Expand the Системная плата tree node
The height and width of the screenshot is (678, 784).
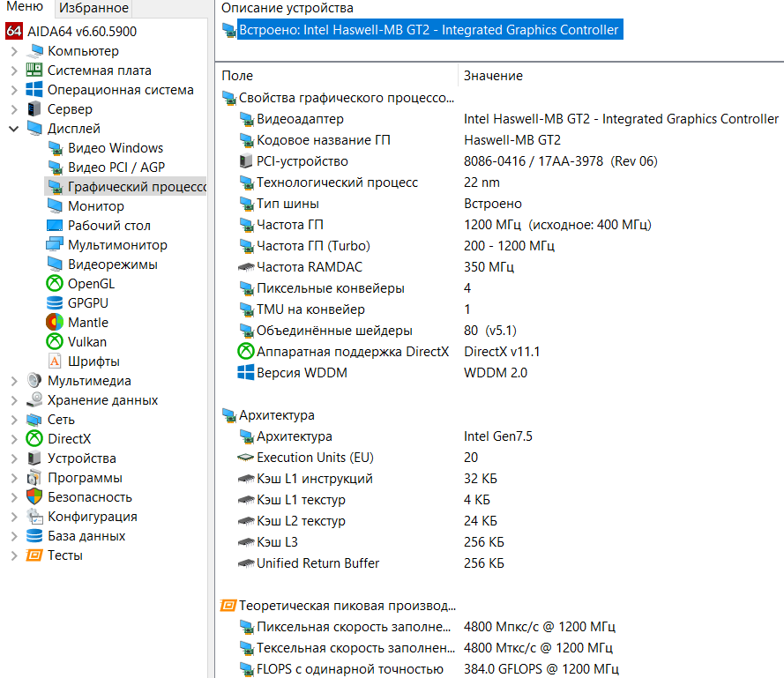pyautogui.click(x=14, y=71)
